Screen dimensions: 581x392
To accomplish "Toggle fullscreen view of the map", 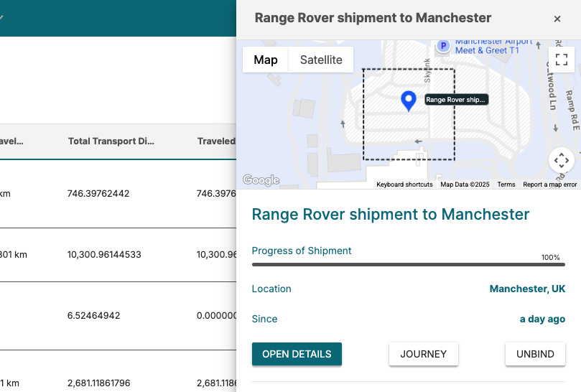I will click(x=562, y=60).
